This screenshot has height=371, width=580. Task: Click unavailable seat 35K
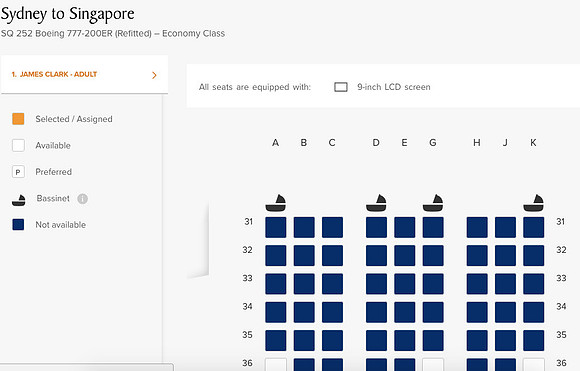pyautogui.click(x=533, y=340)
